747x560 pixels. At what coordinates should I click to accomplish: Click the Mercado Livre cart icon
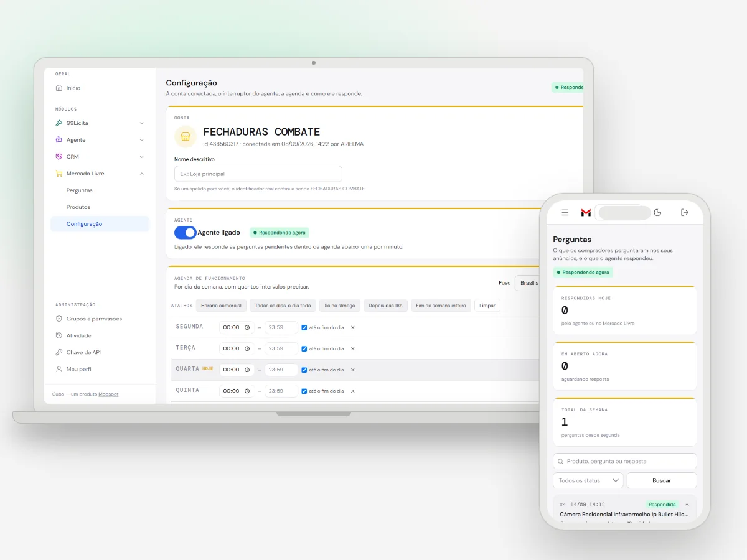coord(59,174)
